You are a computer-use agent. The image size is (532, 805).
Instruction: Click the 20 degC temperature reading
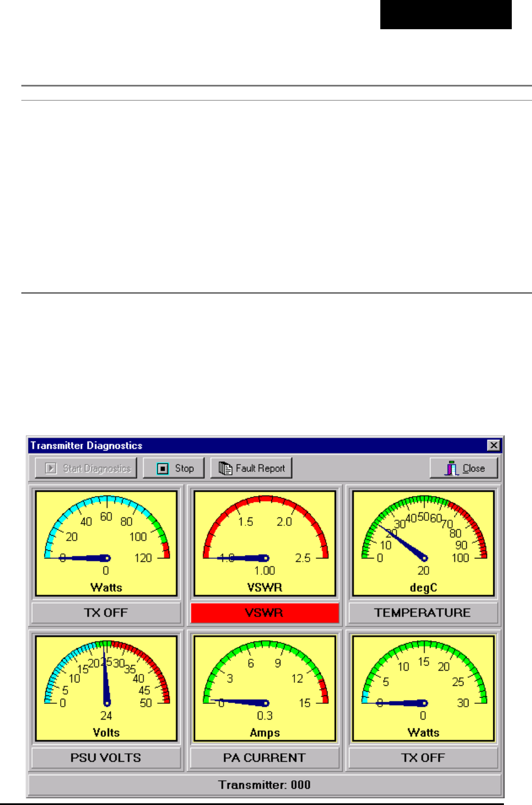[424, 571]
